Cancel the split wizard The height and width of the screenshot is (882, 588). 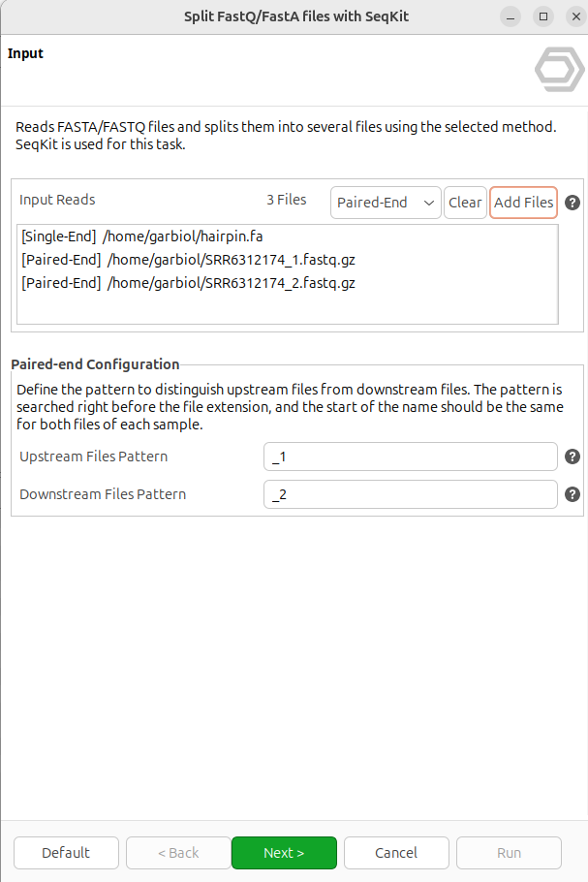(x=396, y=853)
